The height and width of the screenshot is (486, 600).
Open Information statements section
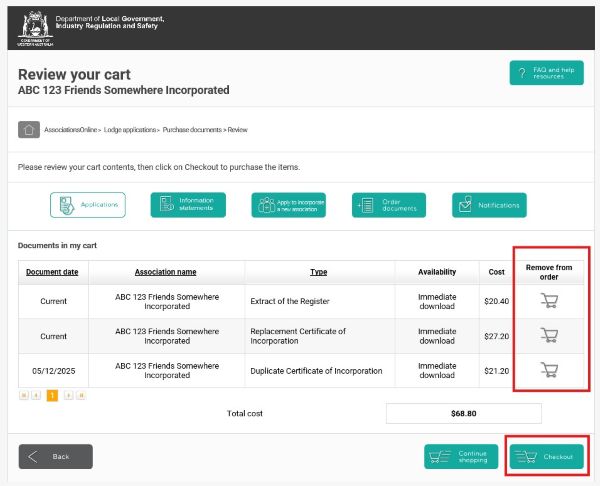pos(188,205)
